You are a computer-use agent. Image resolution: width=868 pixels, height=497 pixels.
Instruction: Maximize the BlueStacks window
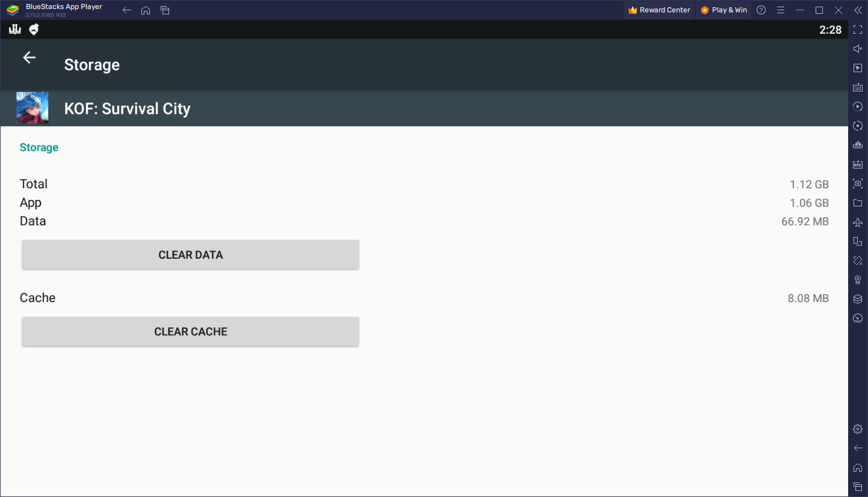tap(819, 10)
